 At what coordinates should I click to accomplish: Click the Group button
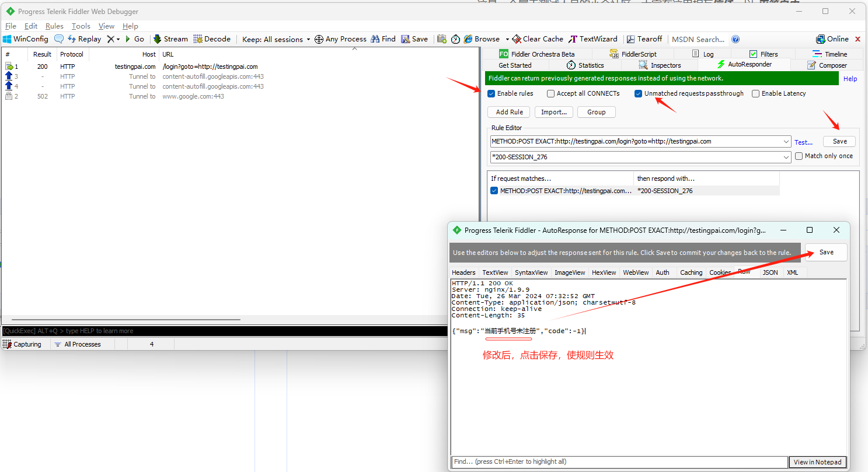click(x=597, y=112)
